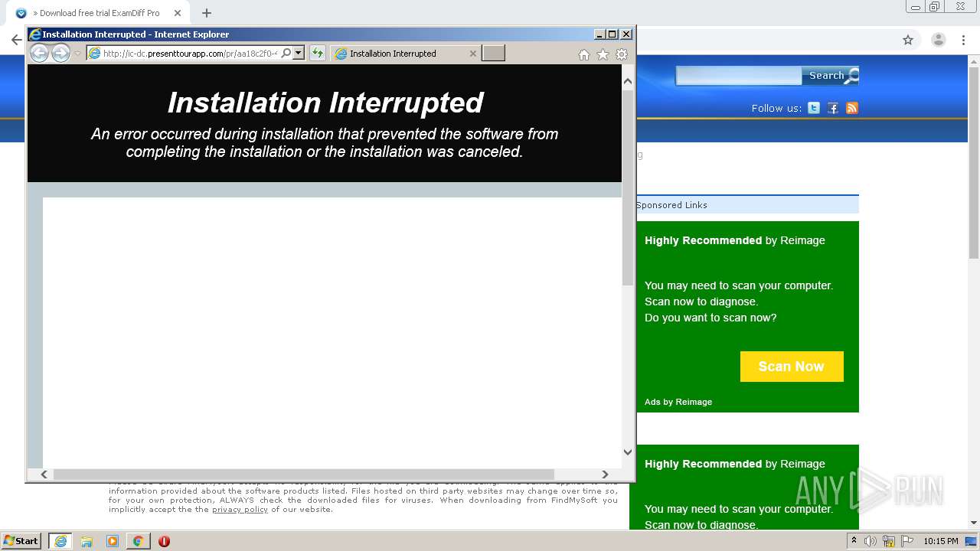Viewport: 980px width, 551px height.
Task: Click the IE vertical scrollbar thumb
Action: [x=628, y=188]
